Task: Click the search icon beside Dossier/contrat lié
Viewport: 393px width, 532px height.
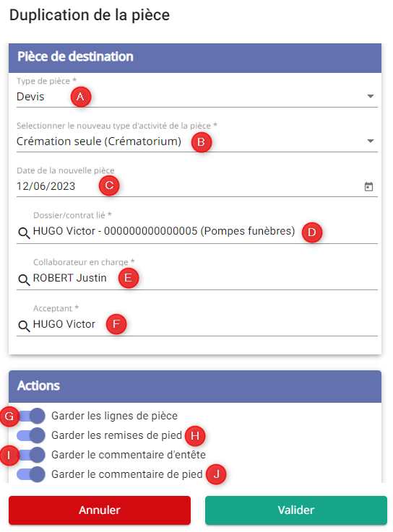Action: (x=24, y=232)
